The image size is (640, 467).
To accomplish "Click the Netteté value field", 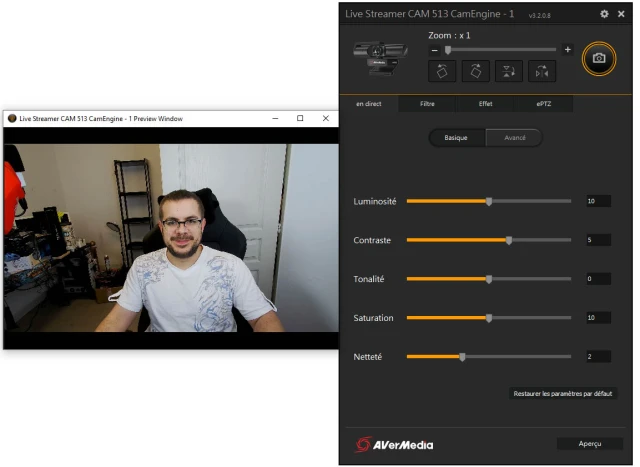I will tap(598, 357).
